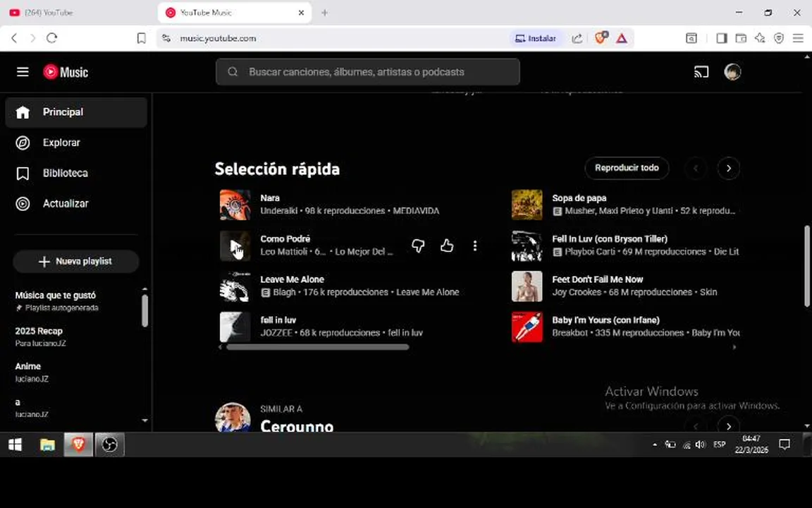Go to the Principal home tab

76,112
